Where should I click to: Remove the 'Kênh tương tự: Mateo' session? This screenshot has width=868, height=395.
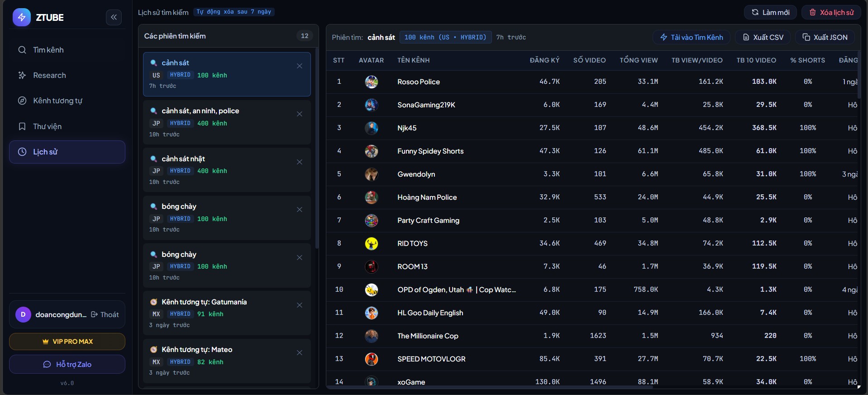300,353
